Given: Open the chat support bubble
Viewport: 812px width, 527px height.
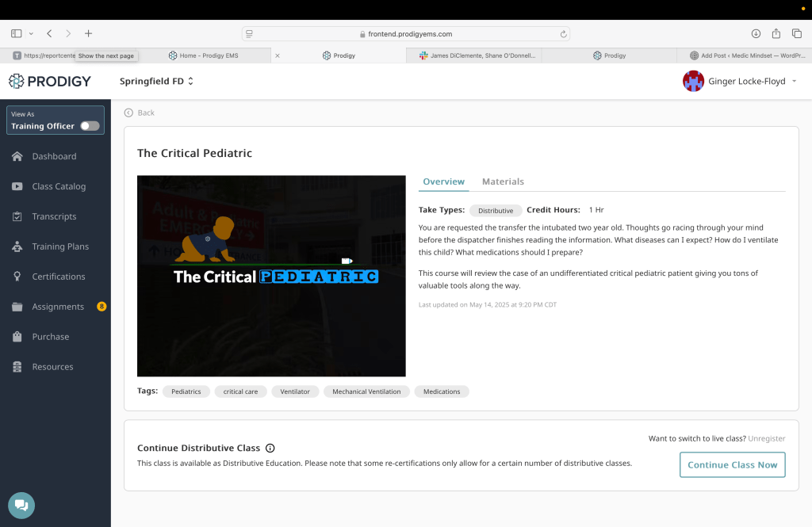Looking at the screenshot, I should pyautogui.click(x=21, y=505).
